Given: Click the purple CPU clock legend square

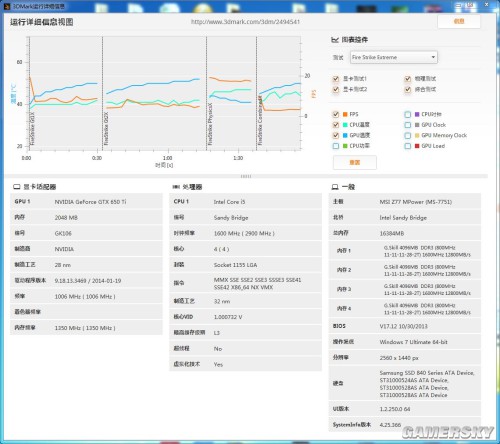Looking at the screenshot, I should (417, 114).
